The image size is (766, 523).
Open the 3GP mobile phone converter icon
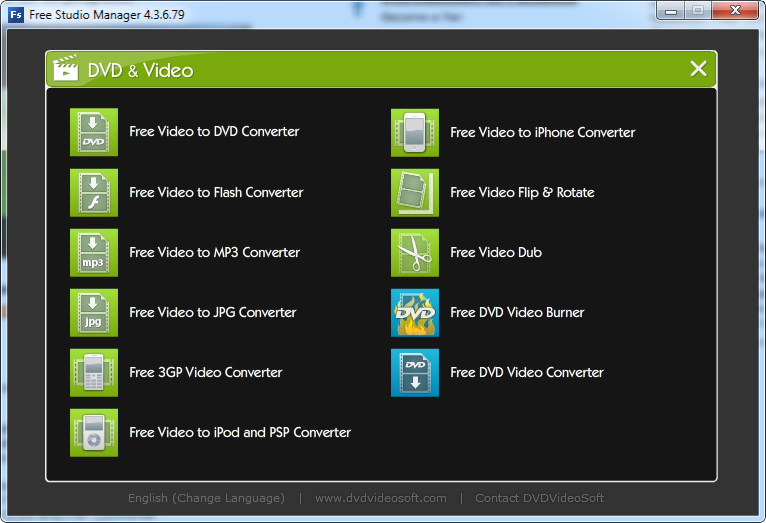pyautogui.click(x=94, y=373)
